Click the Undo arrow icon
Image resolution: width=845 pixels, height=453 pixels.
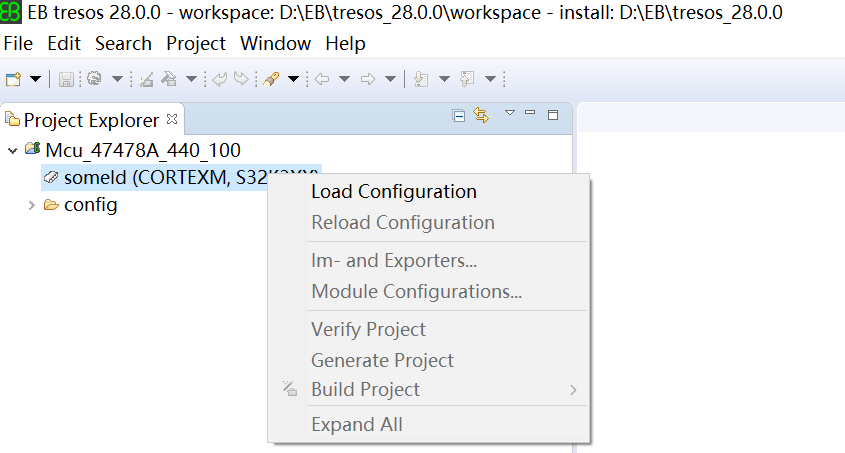point(219,80)
